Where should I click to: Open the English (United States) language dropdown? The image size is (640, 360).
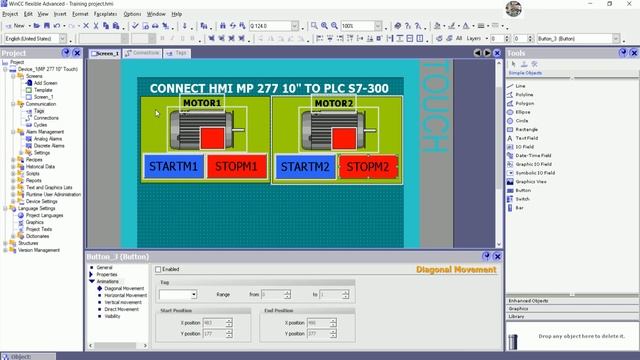(x=63, y=38)
